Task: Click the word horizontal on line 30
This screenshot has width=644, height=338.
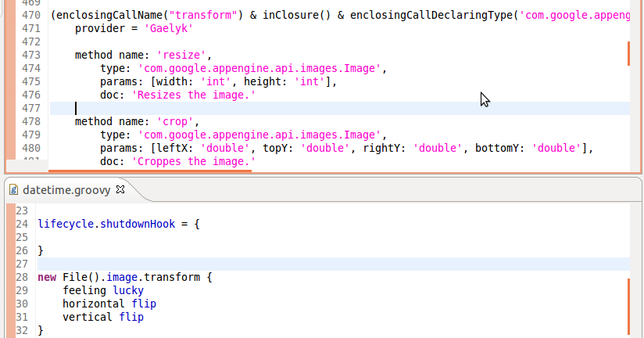Action: [x=94, y=304]
